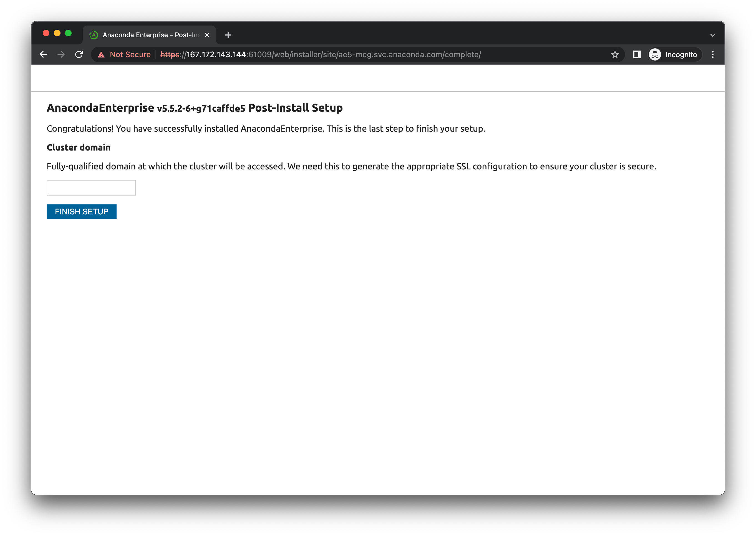The width and height of the screenshot is (756, 536).
Task: Click the Not Secure label text
Action: click(130, 54)
